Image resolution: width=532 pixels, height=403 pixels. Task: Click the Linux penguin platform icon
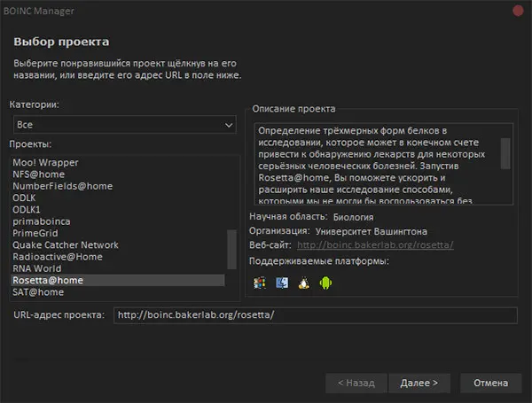[x=304, y=283]
